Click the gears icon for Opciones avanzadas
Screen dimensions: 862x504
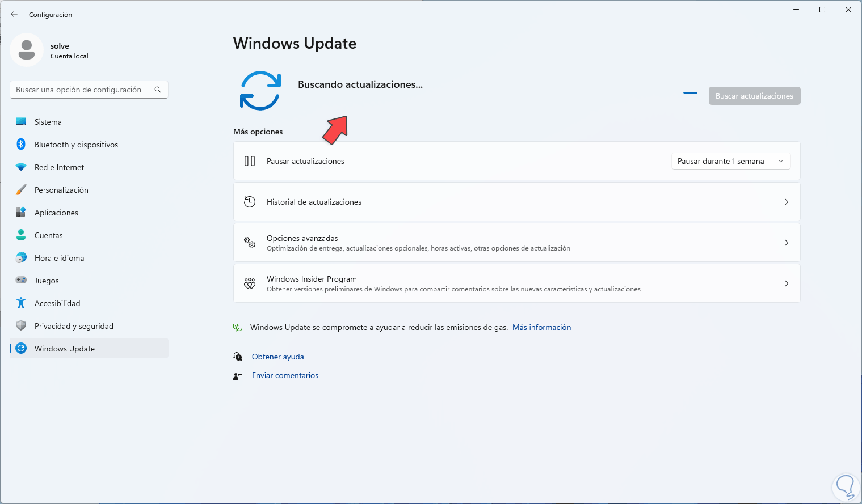pos(250,243)
